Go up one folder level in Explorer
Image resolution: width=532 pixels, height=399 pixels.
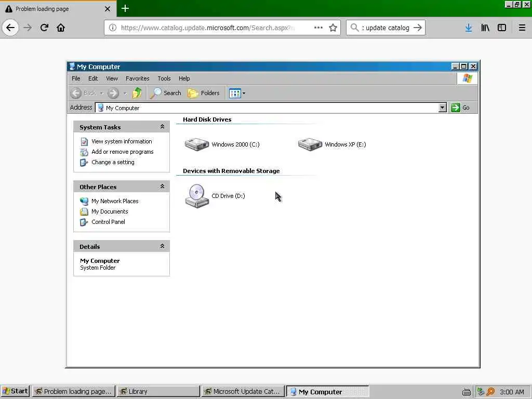pos(137,92)
